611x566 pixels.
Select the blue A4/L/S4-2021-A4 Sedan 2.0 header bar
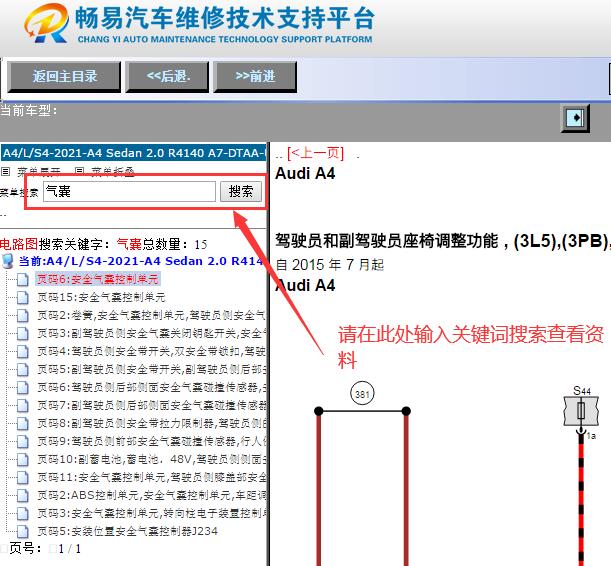133,153
